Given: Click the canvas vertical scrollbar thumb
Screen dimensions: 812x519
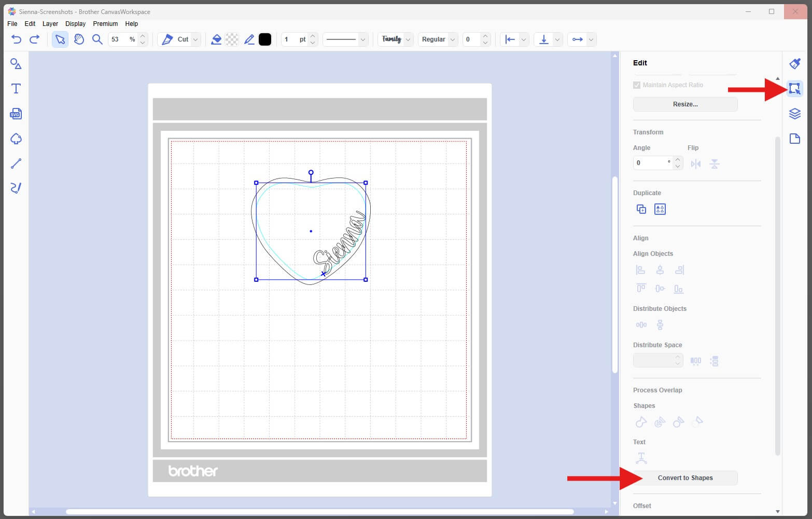Looking at the screenshot, I should pyautogui.click(x=615, y=275).
